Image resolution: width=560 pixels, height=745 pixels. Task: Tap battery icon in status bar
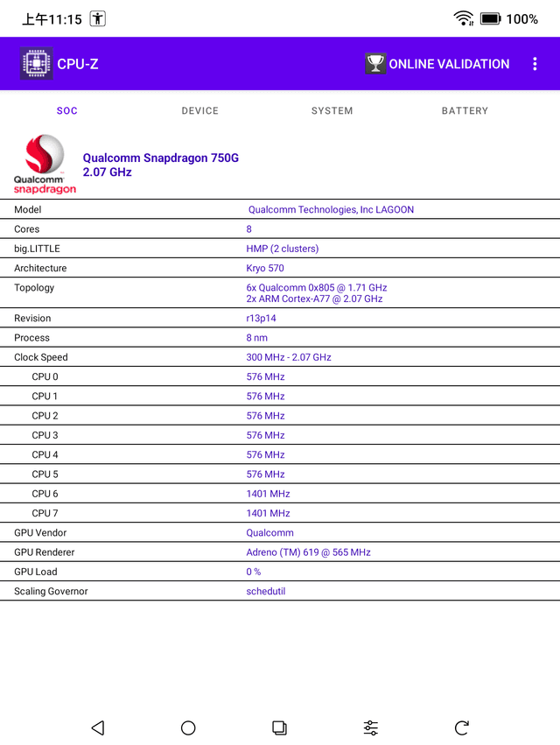(x=490, y=19)
